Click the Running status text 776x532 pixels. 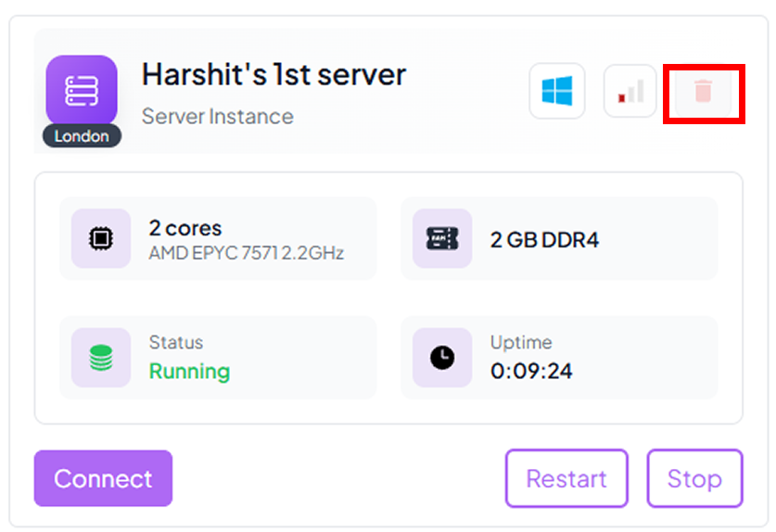[189, 372]
